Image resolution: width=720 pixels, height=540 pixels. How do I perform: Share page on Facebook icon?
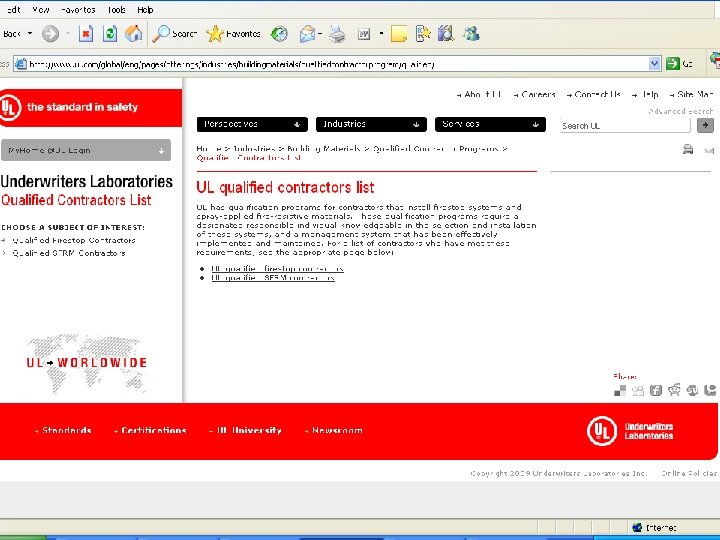(656, 390)
